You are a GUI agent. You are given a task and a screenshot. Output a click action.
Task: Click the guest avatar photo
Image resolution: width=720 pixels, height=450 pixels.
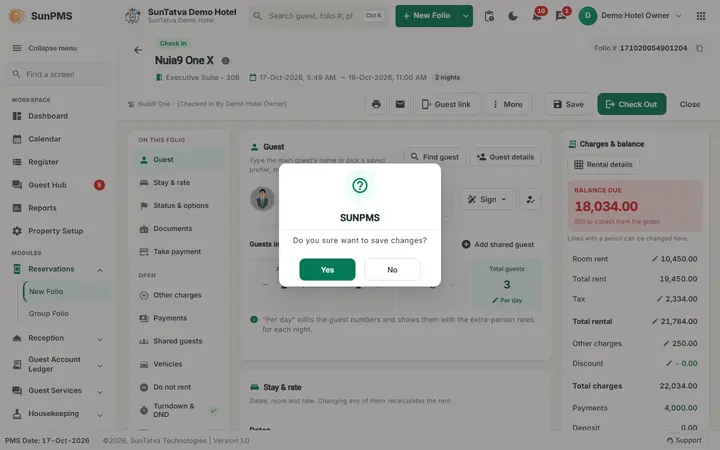262,199
